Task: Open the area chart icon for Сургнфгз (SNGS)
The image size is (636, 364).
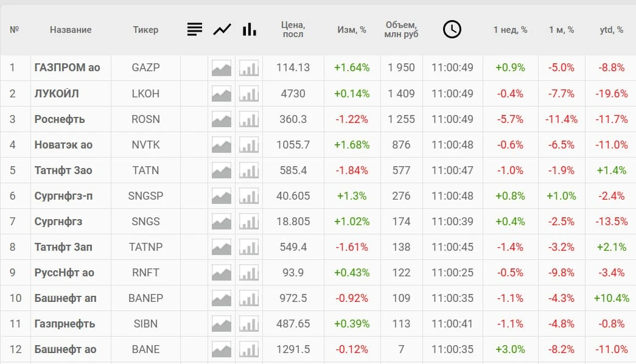Action: click(x=222, y=222)
